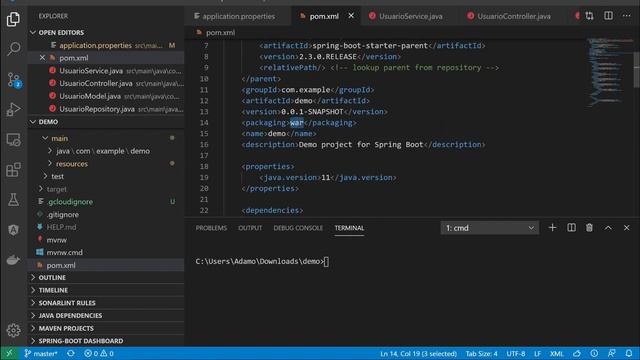This screenshot has height=360, width=640.
Task: Open the Test flask view
Action: [13, 200]
